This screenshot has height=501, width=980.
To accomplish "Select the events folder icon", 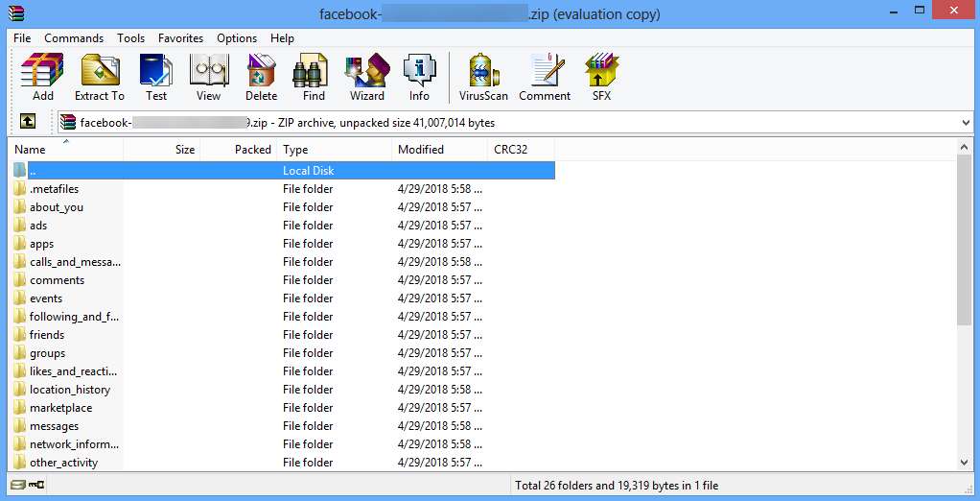I will point(20,298).
